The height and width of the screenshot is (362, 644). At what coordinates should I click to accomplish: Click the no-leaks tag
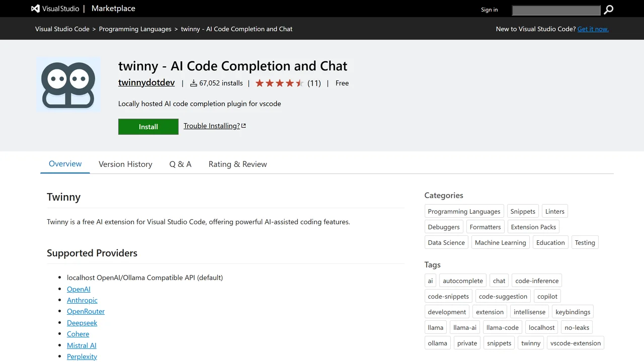(x=577, y=327)
